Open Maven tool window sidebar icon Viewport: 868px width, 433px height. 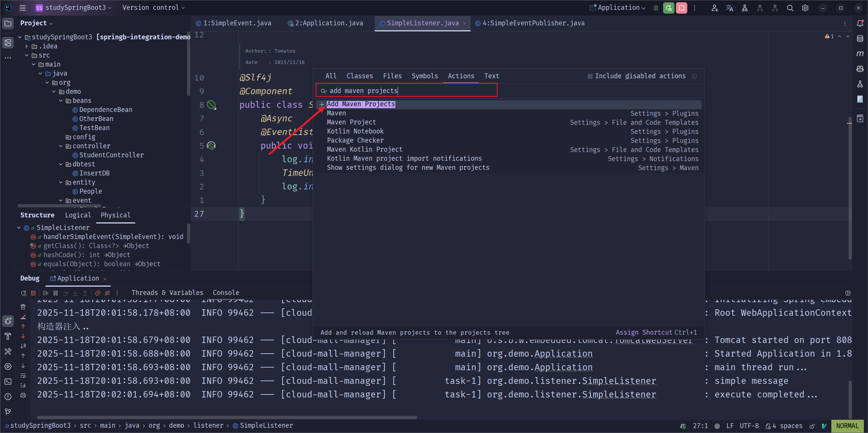tap(860, 54)
